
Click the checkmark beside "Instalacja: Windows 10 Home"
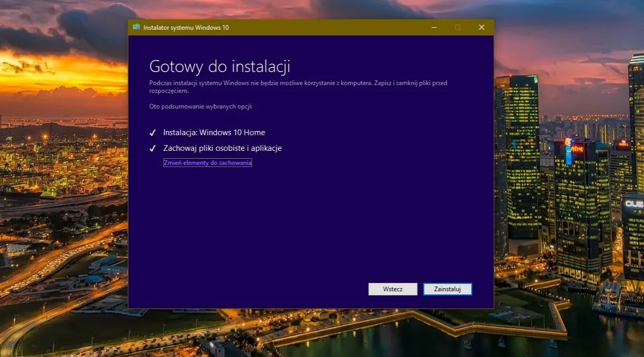pyautogui.click(x=152, y=132)
